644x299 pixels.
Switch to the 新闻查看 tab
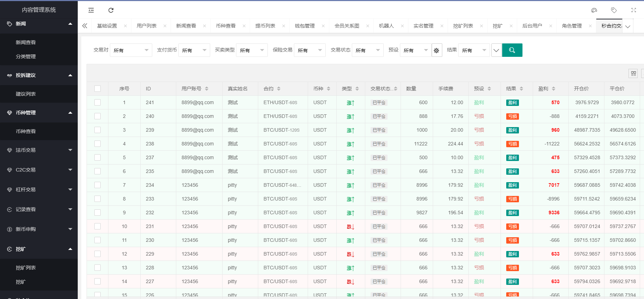pyautogui.click(x=186, y=26)
